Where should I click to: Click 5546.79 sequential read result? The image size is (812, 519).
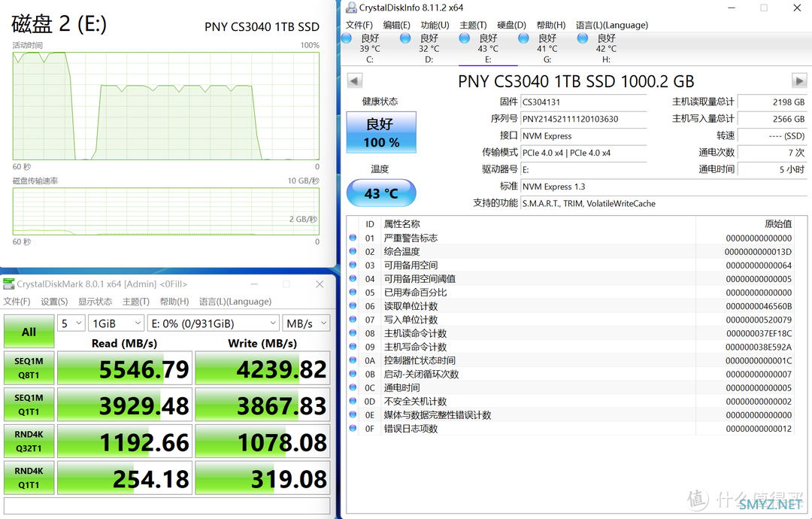click(x=124, y=369)
